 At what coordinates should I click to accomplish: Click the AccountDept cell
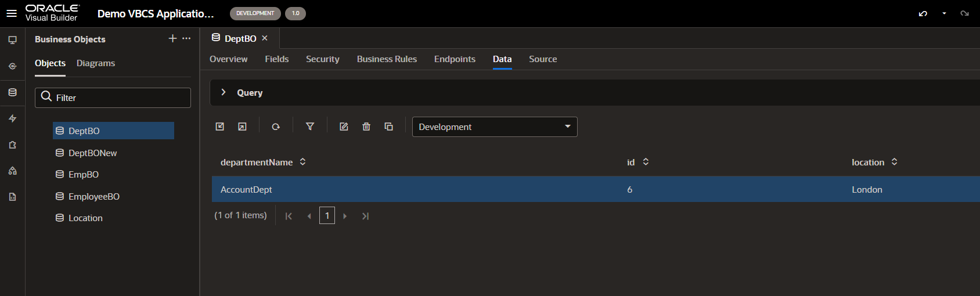pyautogui.click(x=246, y=190)
